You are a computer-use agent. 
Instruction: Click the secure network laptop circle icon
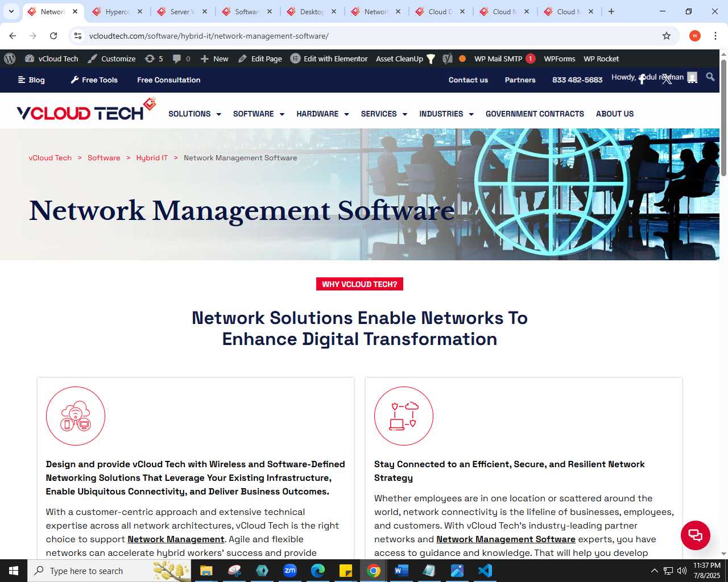click(x=404, y=416)
